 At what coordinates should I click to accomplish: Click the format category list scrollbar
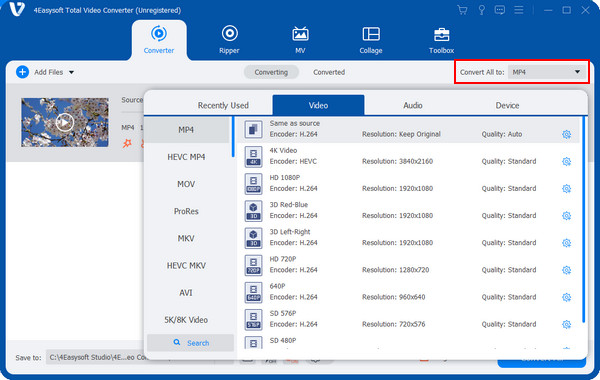point(233,137)
